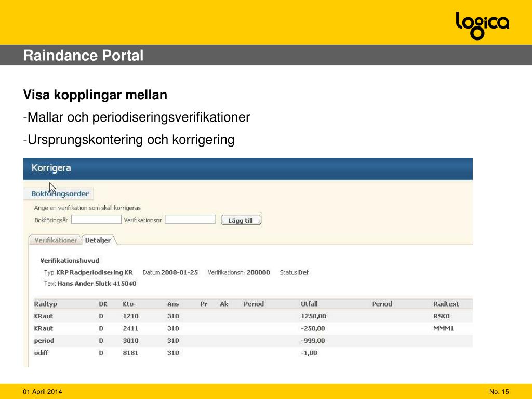Click the Verifikationshuvud heading
532x399 pixels.
70,261
